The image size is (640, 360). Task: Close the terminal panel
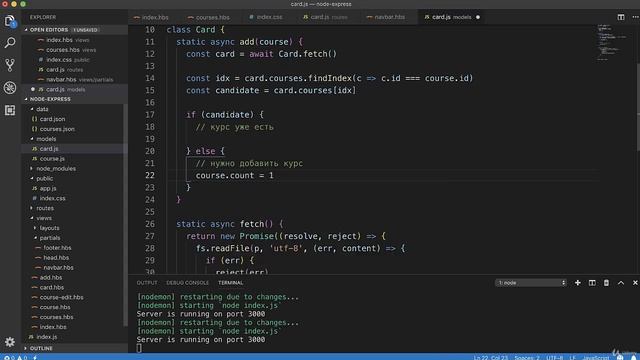pos(635,283)
